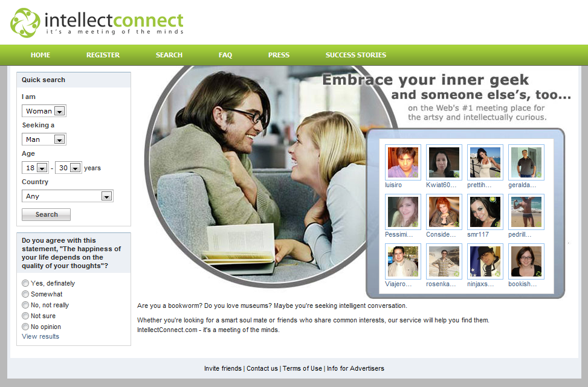View smr117's profile picture
Screen dimensions: 588x387
click(485, 212)
